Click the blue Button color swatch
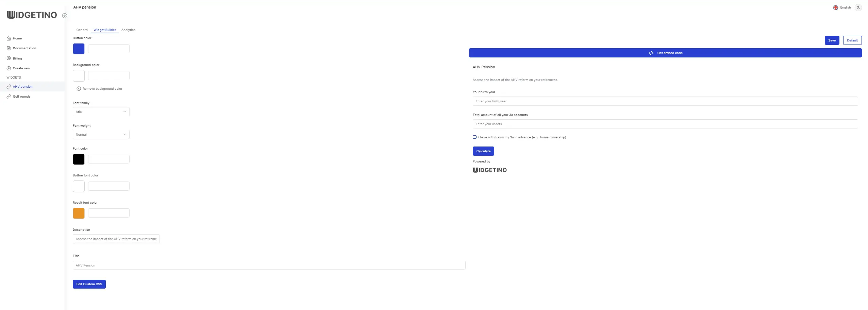 (79, 49)
